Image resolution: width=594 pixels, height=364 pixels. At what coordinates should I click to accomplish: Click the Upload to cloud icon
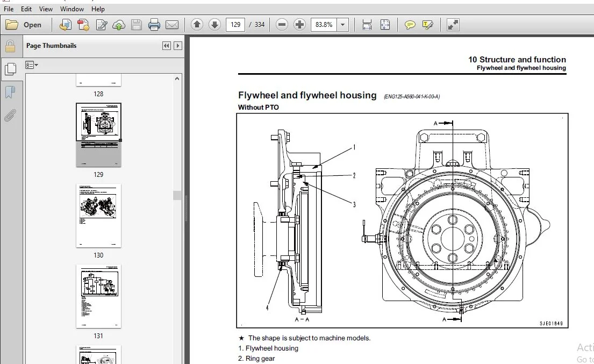click(119, 25)
